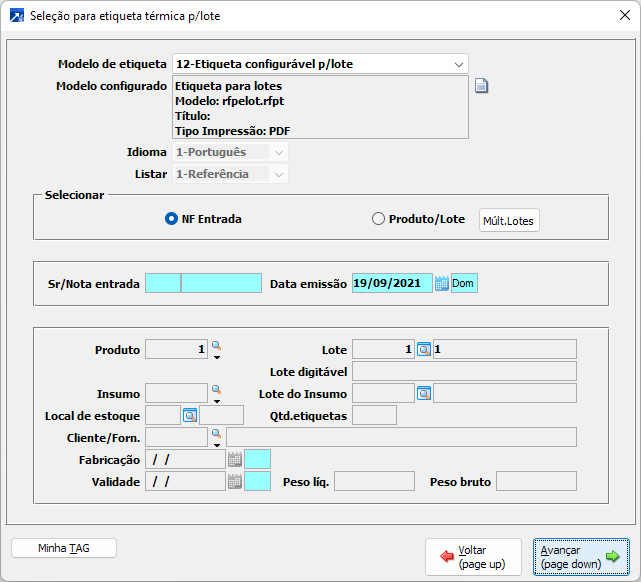Screen dimensions: 641x582
Task: Open the calendar picker for Fabricação
Action: pos(235,459)
